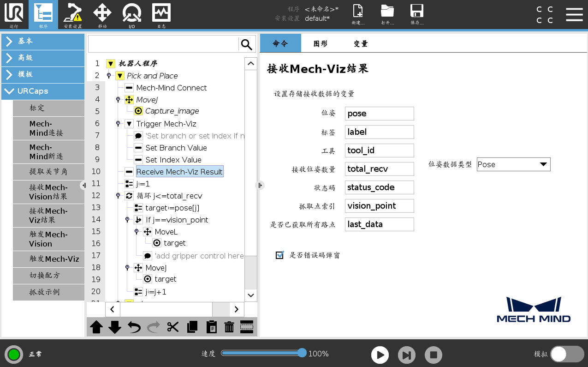This screenshot has height=367, width=588.
Task: Switch to the 图形 tab
Action: pyautogui.click(x=320, y=43)
